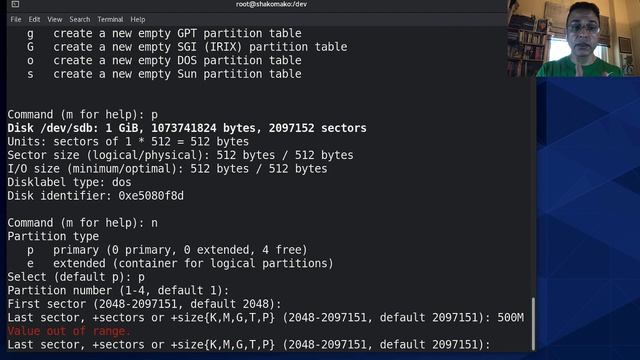Open the File menu
This screenshot has width=640, height=360.
click(x=16, y=19)
